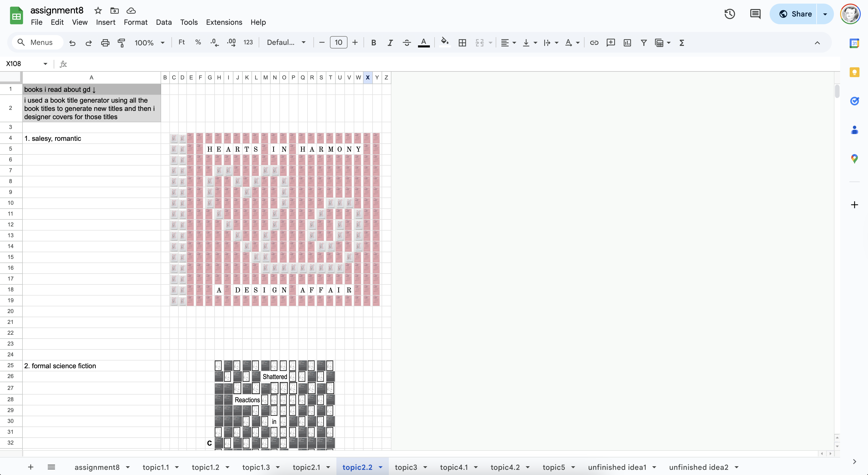This screenshot has width=868, height=475.
Task: Click the insert chart icon
Action: coord(627,43)
